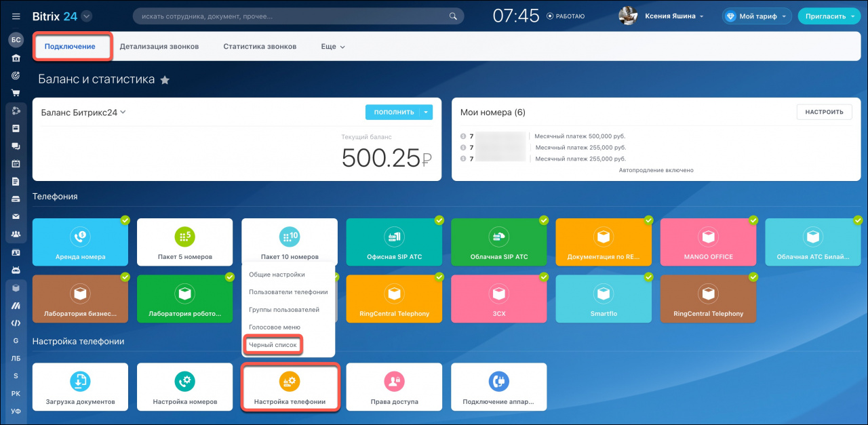The width and height of the screenshot is (868, 425).
Task: Open the Аренда номера tile
Action: (80, 242)
